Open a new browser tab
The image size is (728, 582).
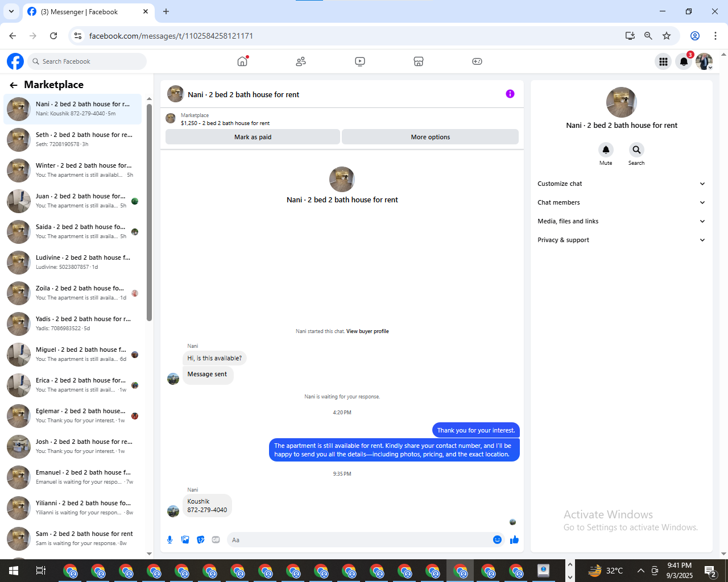tap(166, 11)
